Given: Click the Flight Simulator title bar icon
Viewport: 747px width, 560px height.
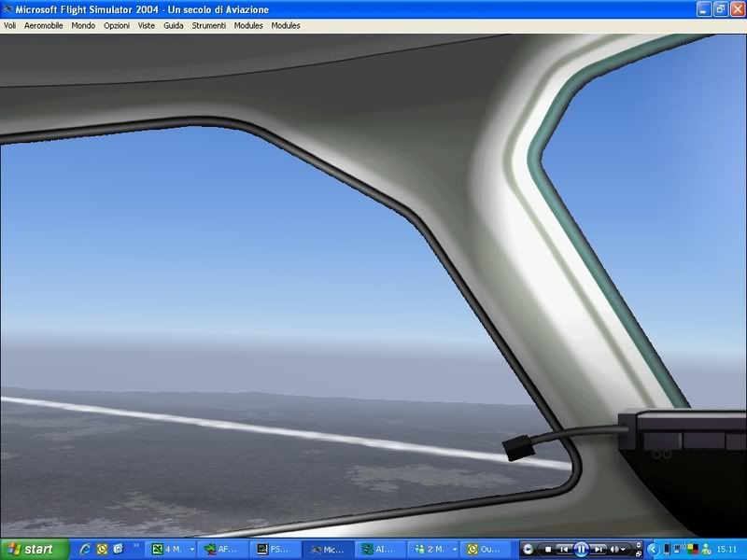Looking at the screenshot, I should tap(7, 9).
